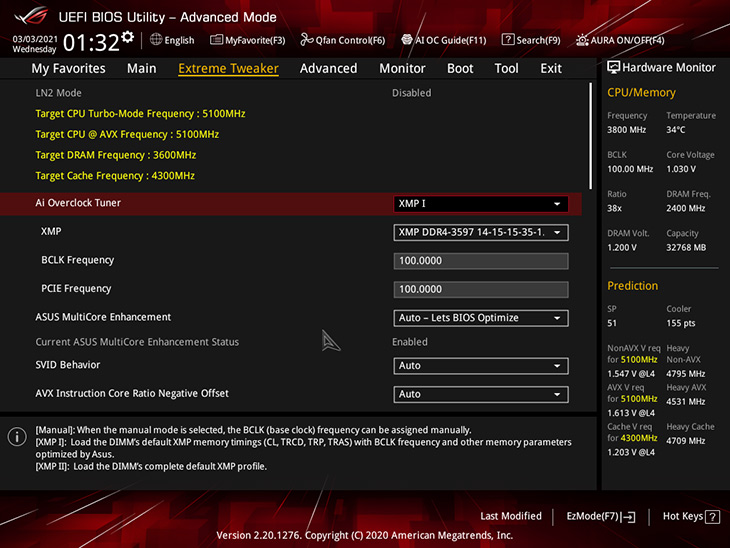Click the English language button
The image size is (730, 548).
pyautogui.click(x=172, y=40)
